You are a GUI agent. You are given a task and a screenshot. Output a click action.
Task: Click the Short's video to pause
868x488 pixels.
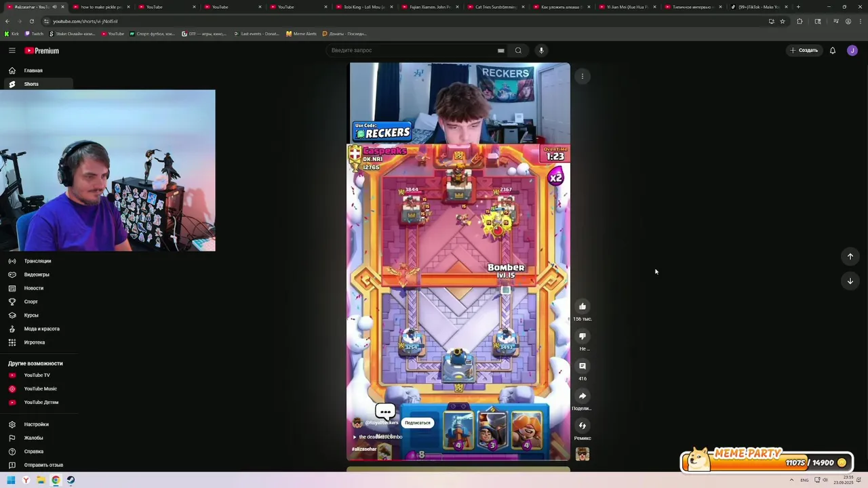pyautogui.click(x=458, y=262)
